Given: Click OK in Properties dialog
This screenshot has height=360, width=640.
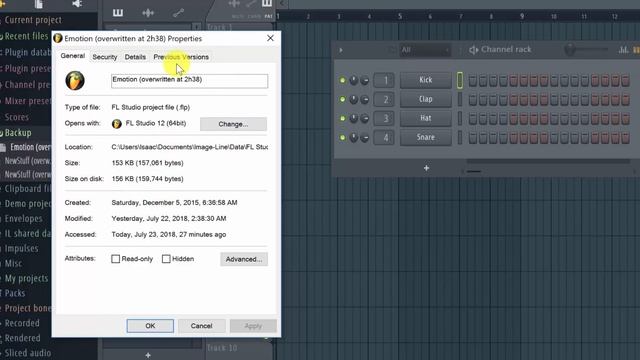Looking at the screenshot, I should pyautogui.click(x=150, y=326).
